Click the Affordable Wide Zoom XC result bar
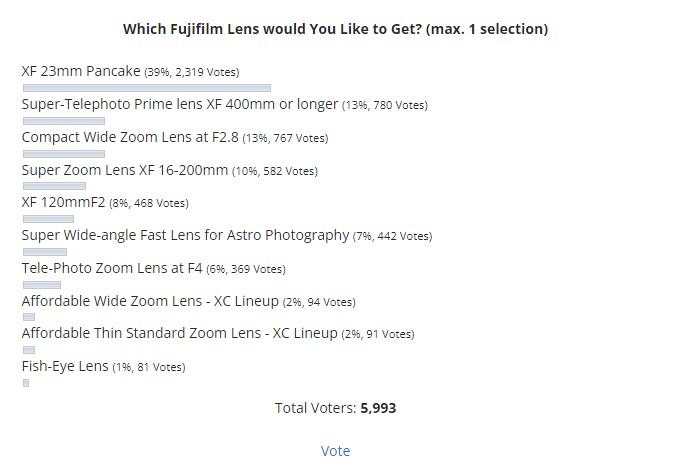The width and height of the screenshot is (684, 470). pyautogui.click(x=29, y=317)
